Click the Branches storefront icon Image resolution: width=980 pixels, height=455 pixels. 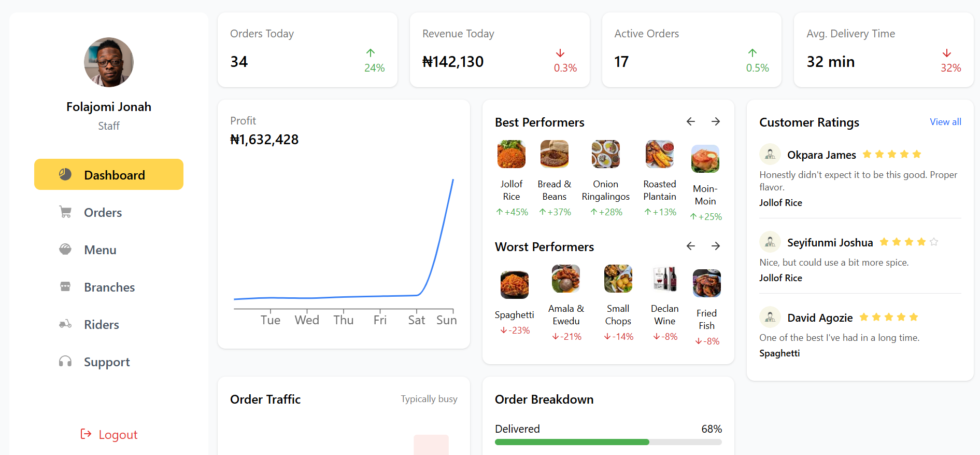pyautogui.click(x=66, y=287)
